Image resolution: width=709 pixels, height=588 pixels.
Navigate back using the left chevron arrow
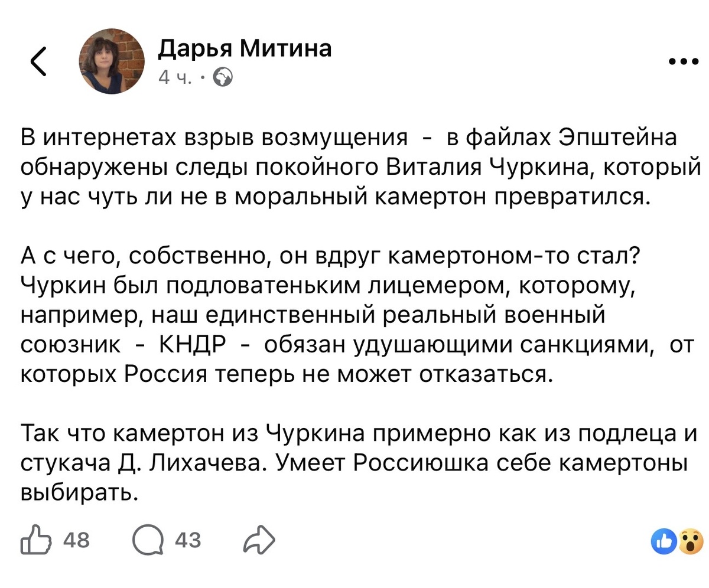38,61
